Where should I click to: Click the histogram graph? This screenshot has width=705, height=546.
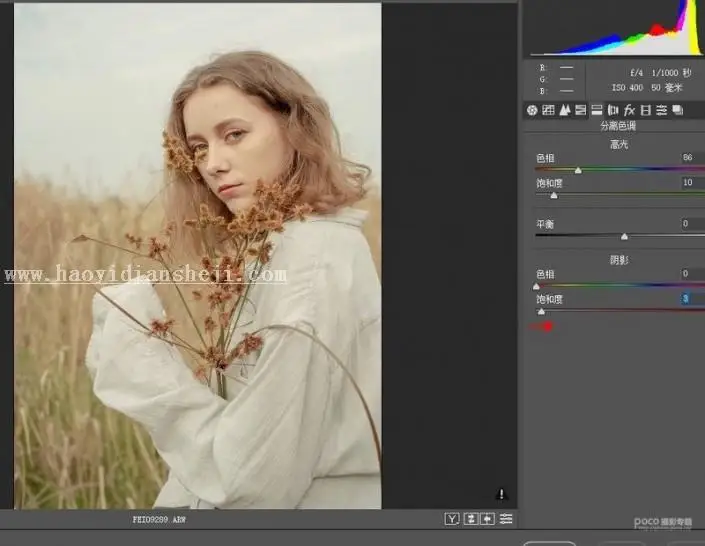[616, 28]
